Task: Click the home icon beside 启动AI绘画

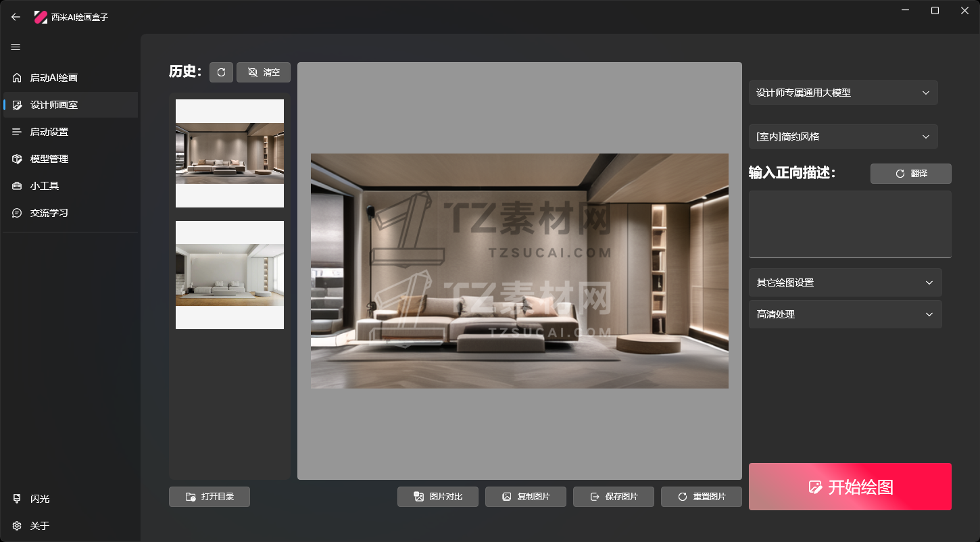Action: point(17,78)
